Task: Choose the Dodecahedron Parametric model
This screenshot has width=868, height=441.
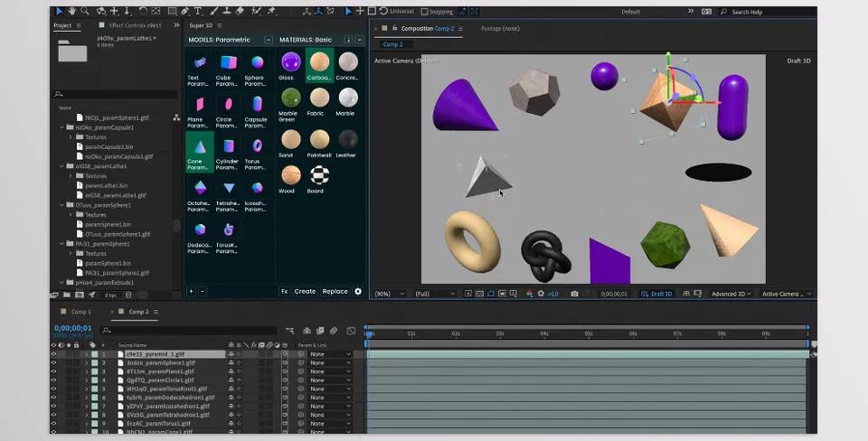Action: point(199,236)
